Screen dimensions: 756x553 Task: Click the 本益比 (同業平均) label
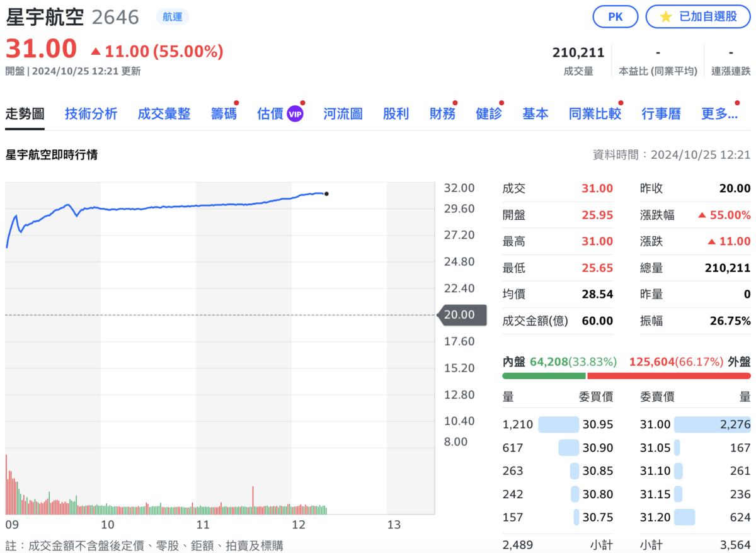658,71
